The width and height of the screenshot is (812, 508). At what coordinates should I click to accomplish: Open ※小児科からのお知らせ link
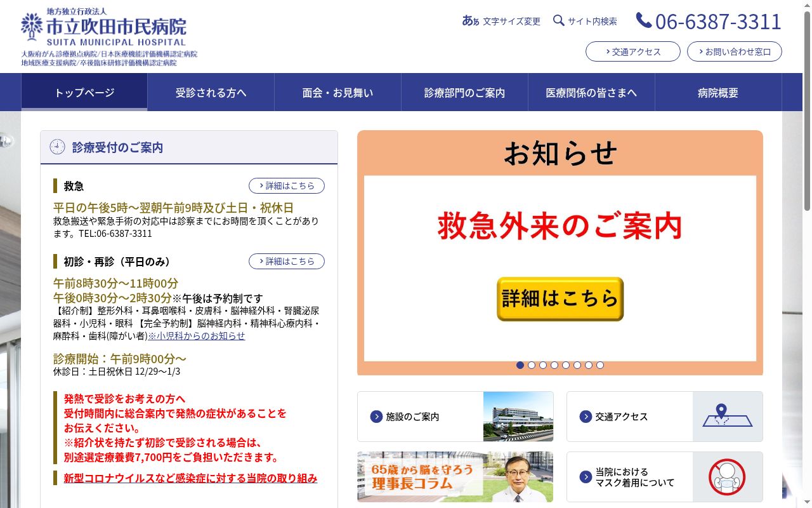197,335
